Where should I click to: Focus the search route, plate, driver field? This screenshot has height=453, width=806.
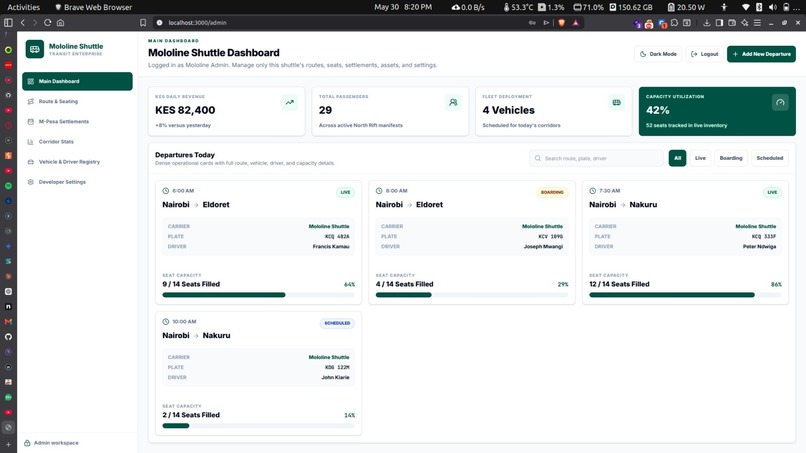coord(596,158)
